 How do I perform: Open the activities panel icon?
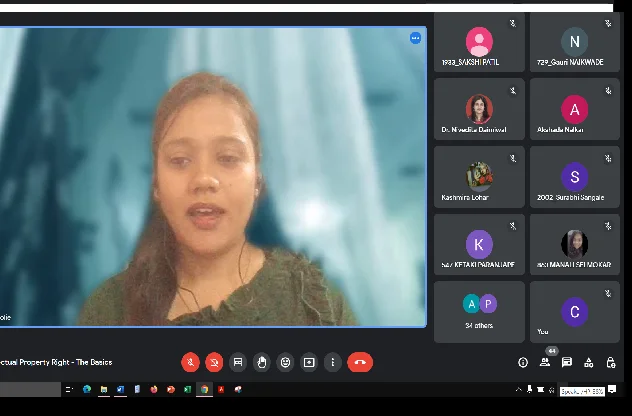(589, 362)
